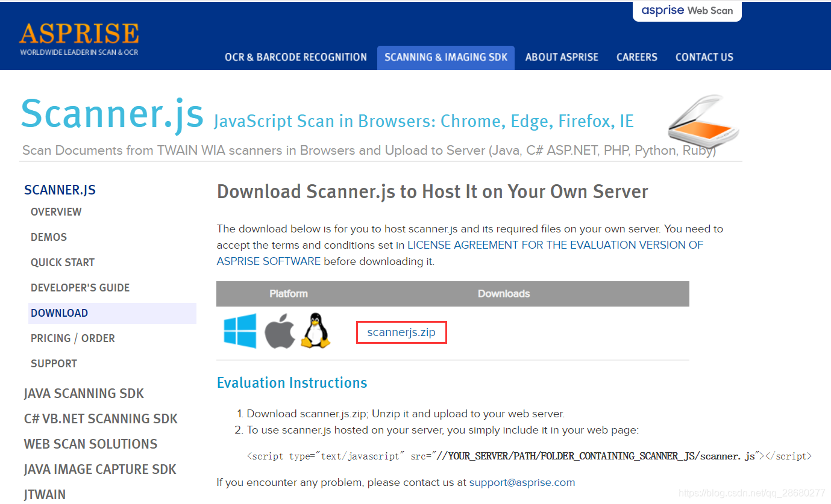Click the 'Download Scanner.js to Host It' heading
Image resolution: width=831 pixels, height=504 pixels.
pos(433,192)
